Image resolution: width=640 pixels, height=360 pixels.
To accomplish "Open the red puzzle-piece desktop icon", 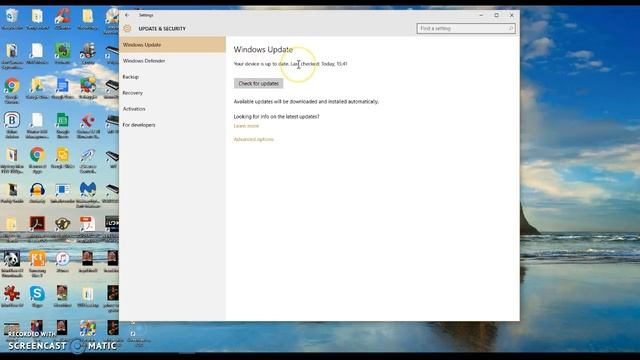I will coord(12,294).
